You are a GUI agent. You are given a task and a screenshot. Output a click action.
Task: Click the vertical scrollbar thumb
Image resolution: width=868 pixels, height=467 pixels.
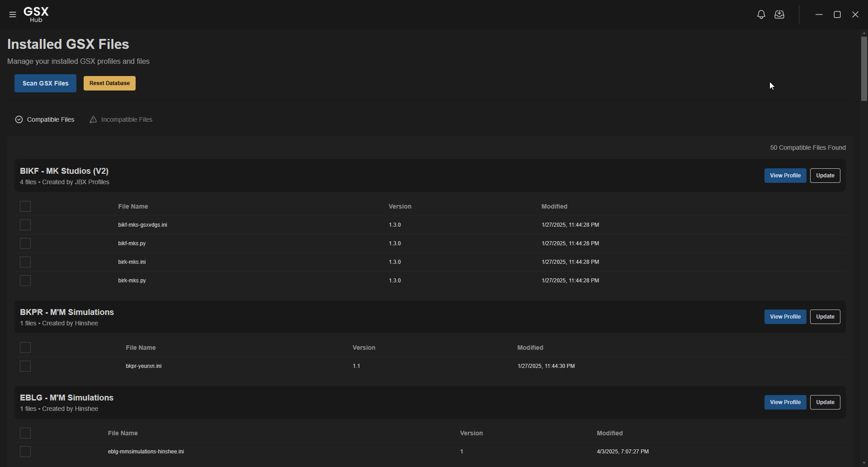864,68
